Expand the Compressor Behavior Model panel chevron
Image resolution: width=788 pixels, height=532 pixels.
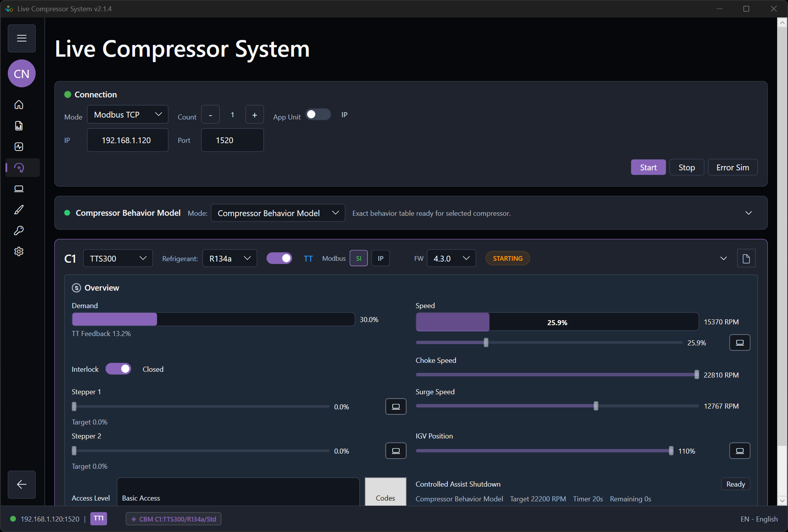click(x=748, y=213)
